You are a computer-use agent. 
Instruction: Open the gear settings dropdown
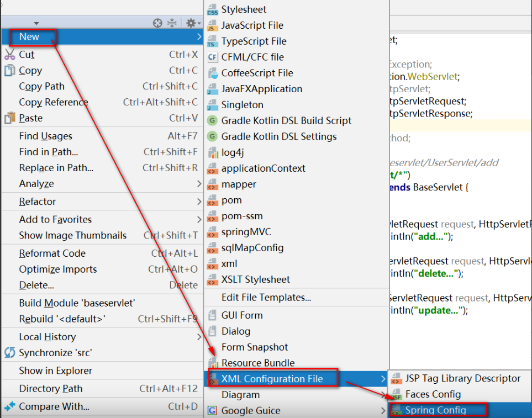(x=193, y=23)
